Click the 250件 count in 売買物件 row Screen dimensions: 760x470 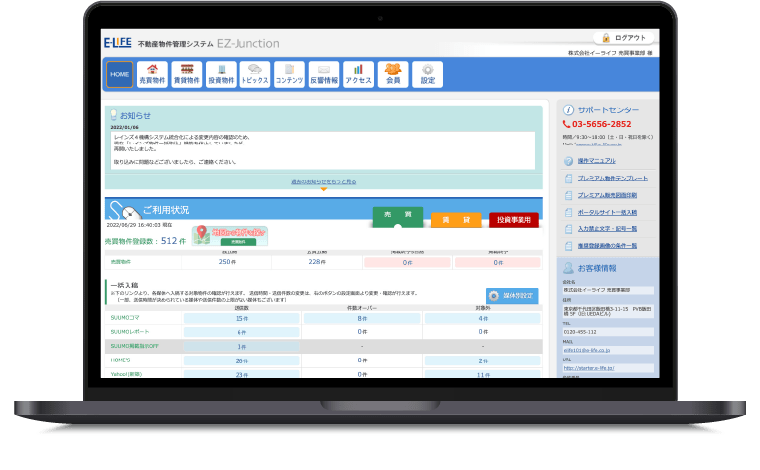[x=227, y=262]
